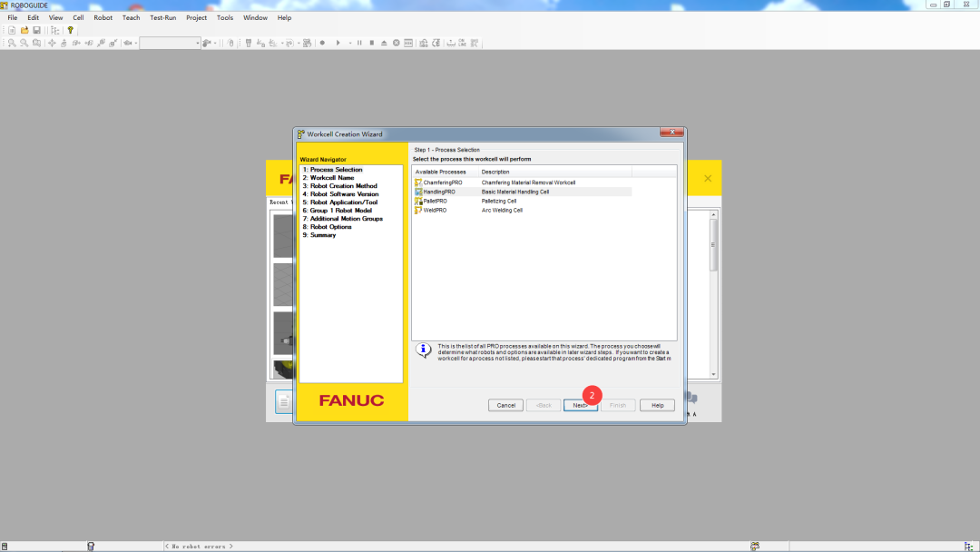Open the Teach menu

pos(131,17)
